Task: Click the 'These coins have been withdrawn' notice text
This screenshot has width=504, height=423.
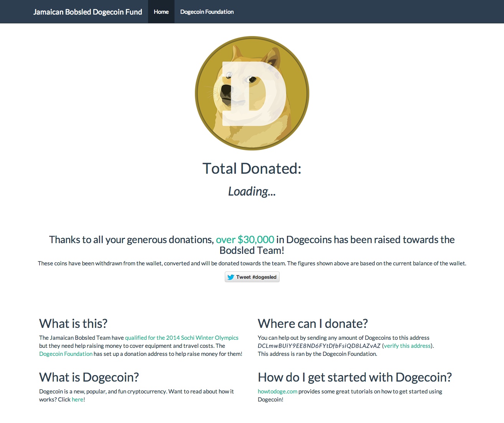Action: pos(252,263)
